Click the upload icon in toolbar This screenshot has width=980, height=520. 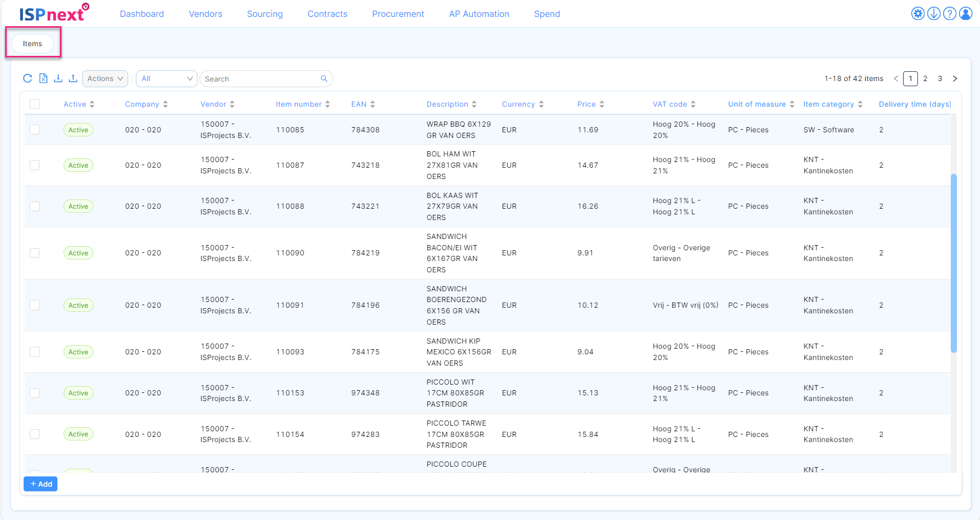point(73,78)
